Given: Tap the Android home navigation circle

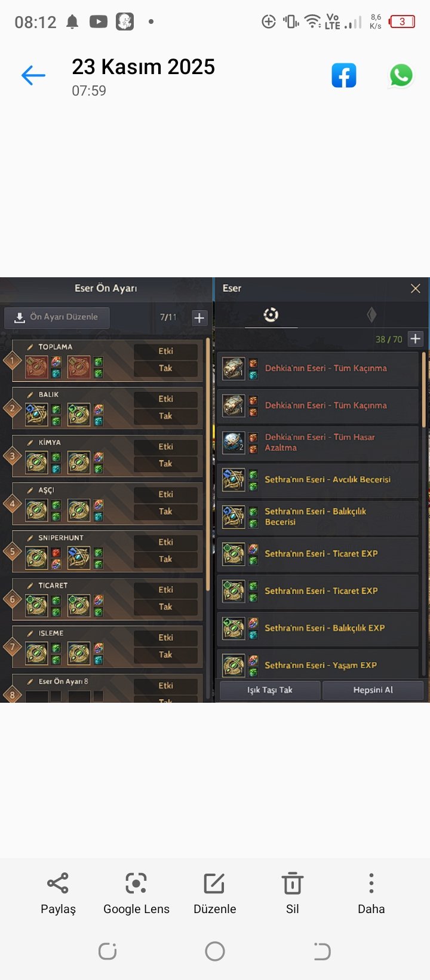Looking at the screenshot, I should point(215,951).
